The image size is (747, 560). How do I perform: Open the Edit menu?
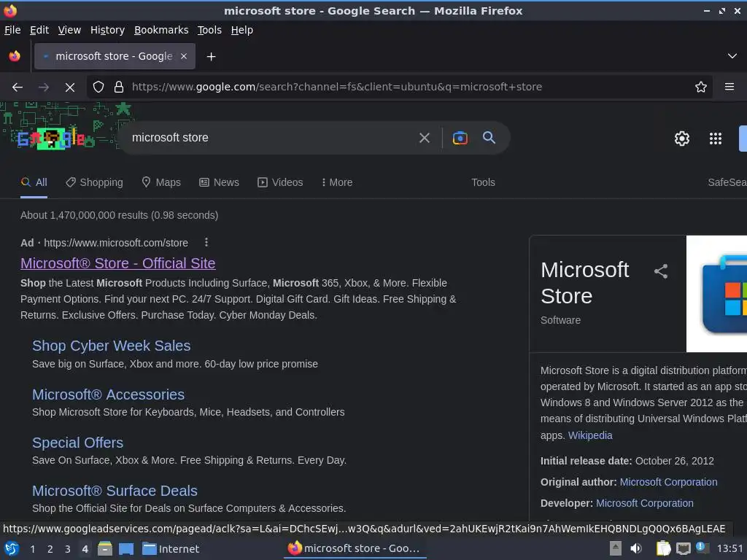point(39,30)
